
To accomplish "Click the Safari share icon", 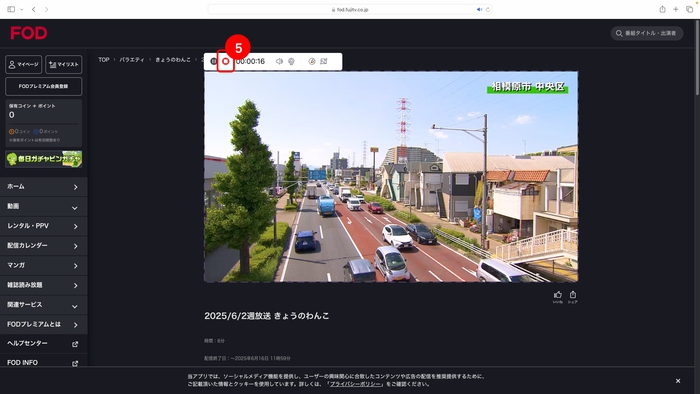I will click(x=662, y=9).
